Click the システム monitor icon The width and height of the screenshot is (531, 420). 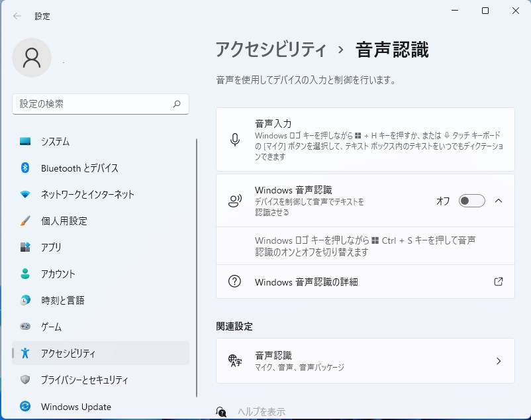point(25,141)
